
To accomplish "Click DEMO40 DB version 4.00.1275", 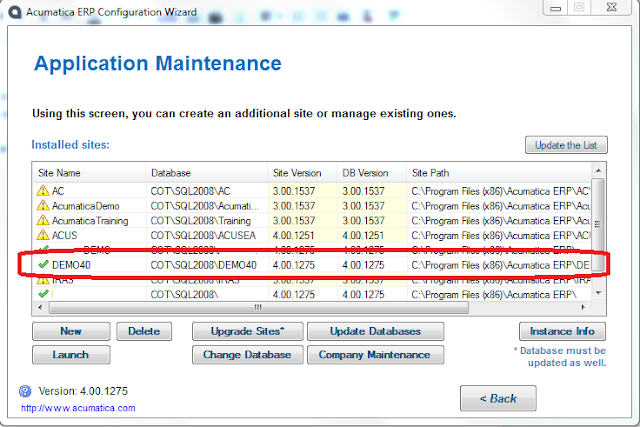I will tap(363, 265).
